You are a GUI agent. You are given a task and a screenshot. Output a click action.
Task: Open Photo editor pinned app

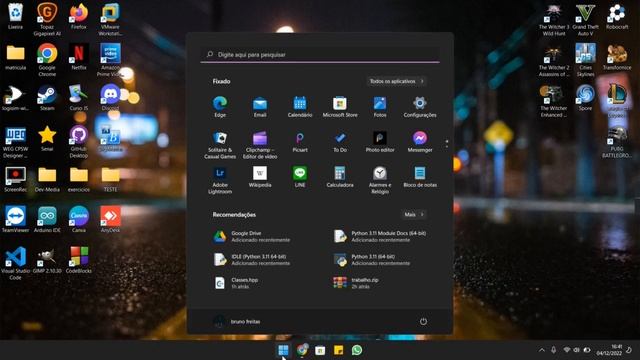click(x=380, y=142)
